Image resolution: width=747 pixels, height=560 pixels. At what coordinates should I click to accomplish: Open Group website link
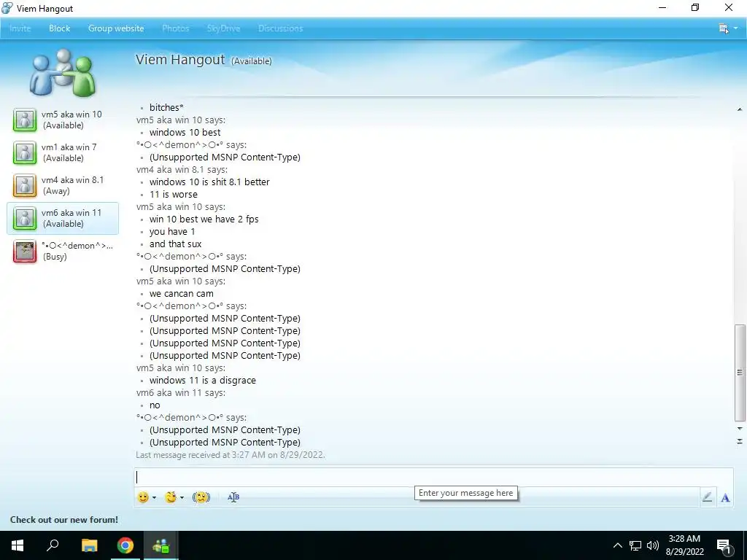click(x=116, y=28)
